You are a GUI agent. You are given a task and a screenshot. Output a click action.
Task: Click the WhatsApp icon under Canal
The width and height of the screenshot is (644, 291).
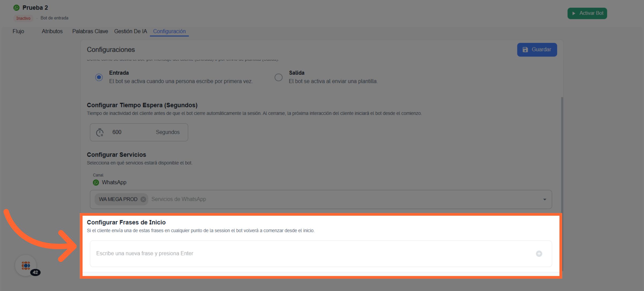pyautogui.click(x=96, y=182)
